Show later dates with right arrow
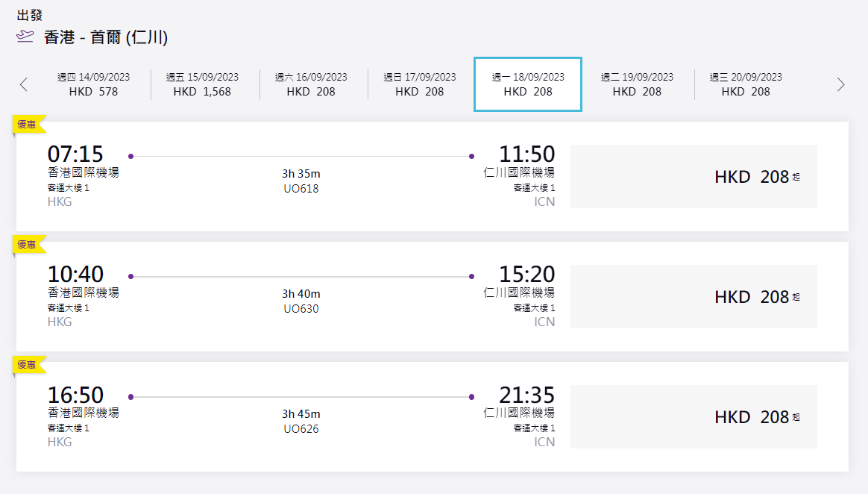The image size is (868, 494). [841, 84]
